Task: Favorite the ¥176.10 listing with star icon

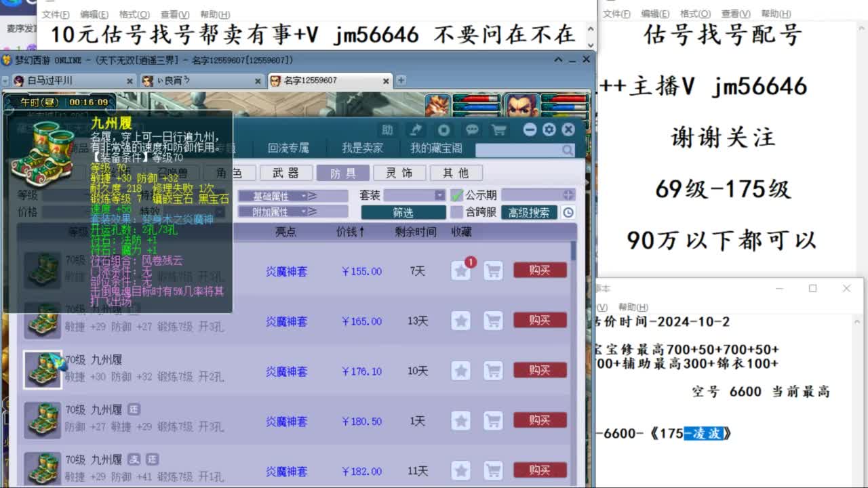Action: [x=461, y=371]
